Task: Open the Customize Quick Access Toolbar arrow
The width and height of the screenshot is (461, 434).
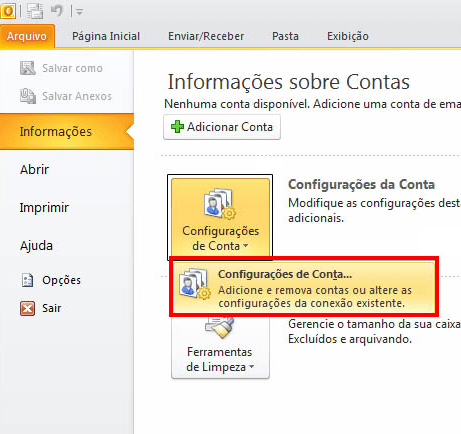Action: click(79, 12)
